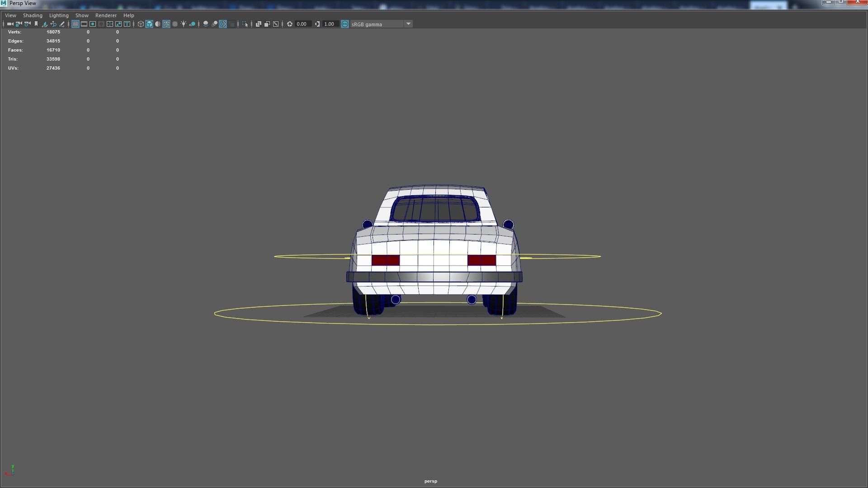Open the panel Help menu
This screenshot has width=868, height=488.
tap(128, 15)
